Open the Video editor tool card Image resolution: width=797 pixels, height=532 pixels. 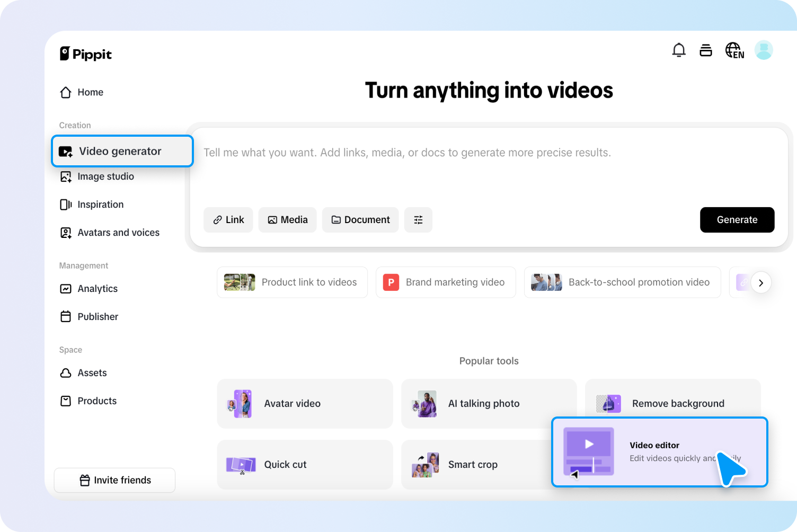click(659, 451)
